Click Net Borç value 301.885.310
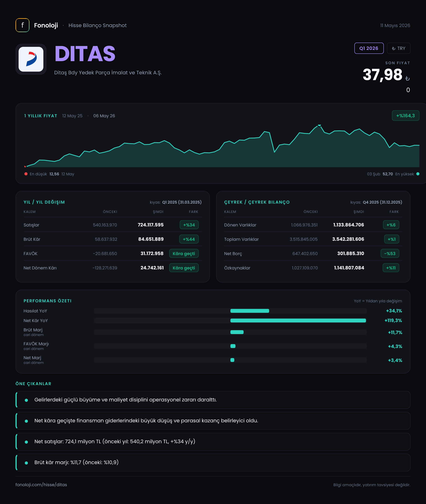Viewport: 426px width, 504px height. coord(350,253)
